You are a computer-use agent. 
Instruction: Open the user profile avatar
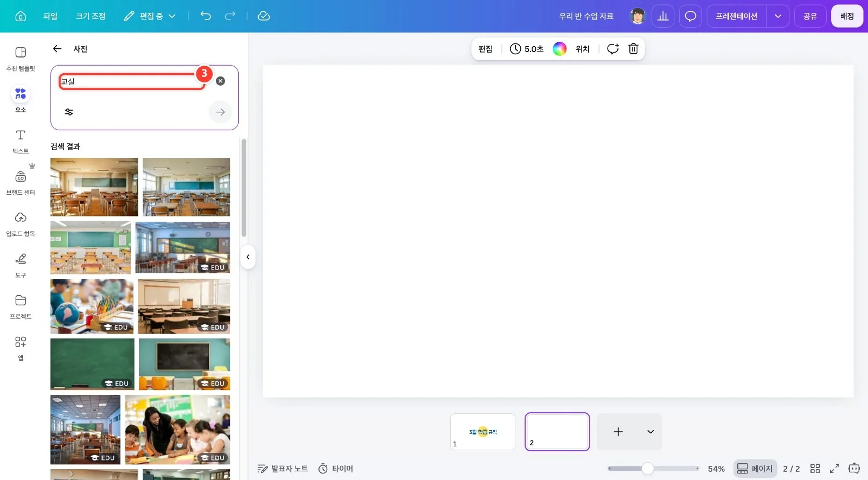pyautogui.click(x=637, y=16)
